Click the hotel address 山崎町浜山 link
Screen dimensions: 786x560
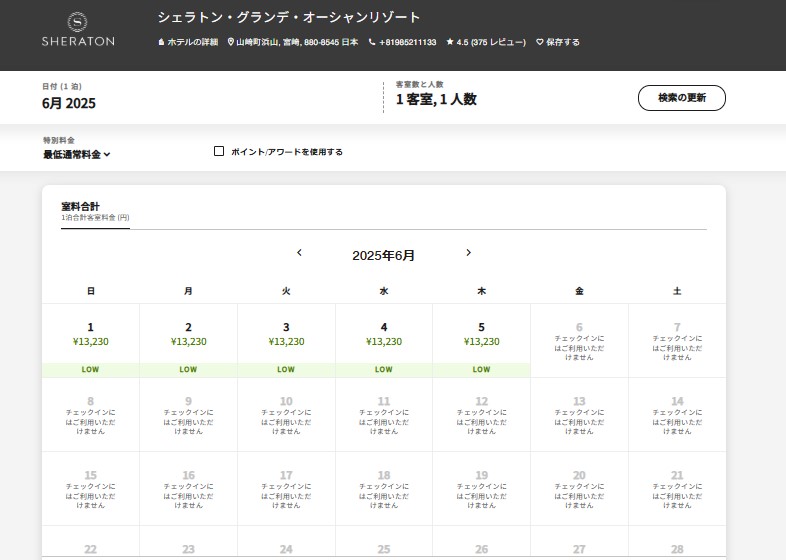[293, 42]
